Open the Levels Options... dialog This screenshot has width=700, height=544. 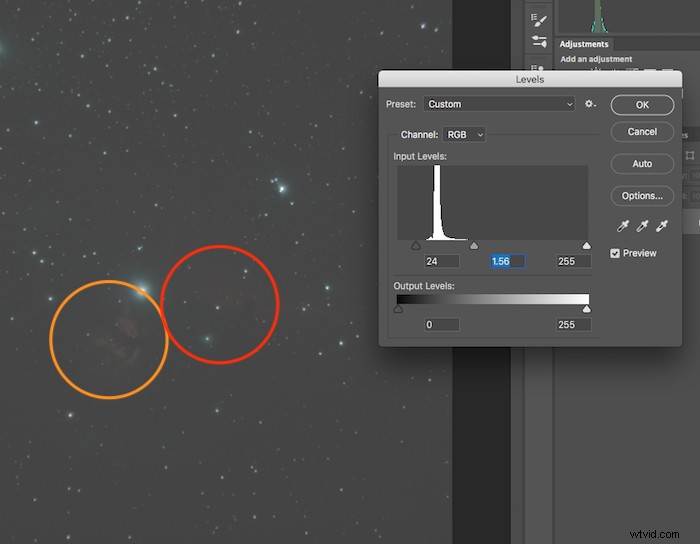[642, 196]
